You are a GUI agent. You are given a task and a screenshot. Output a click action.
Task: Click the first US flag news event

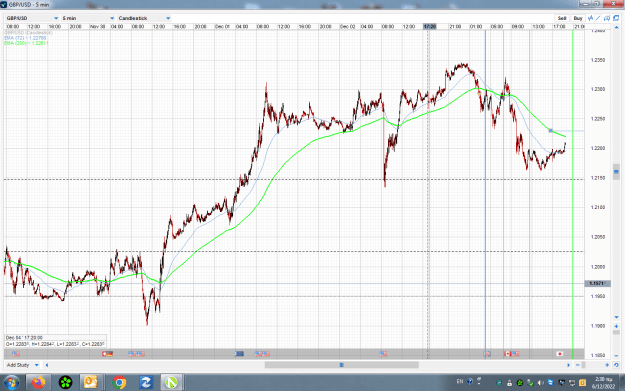[16, 354]
